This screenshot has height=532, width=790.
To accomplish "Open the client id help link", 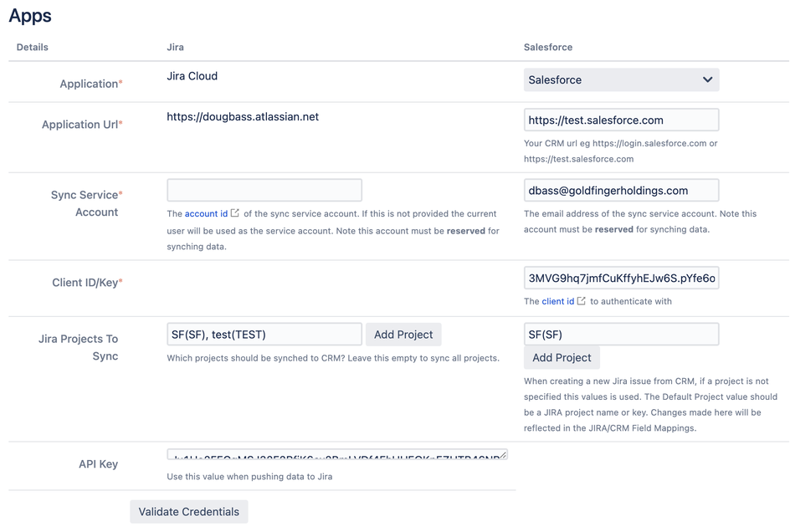I will pos(557,301).
